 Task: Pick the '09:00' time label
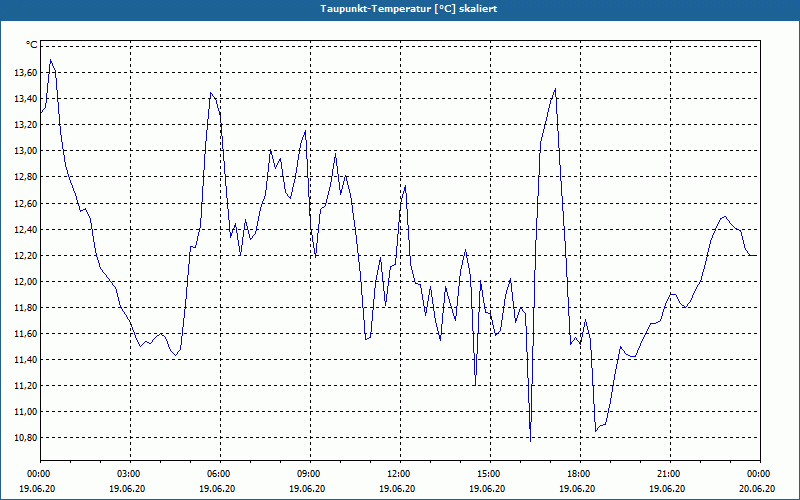308,474
